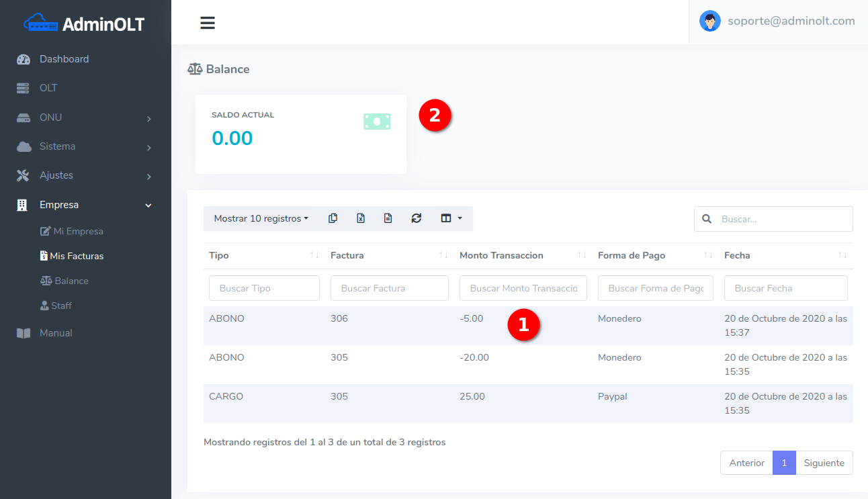The width and height of the screenshot is (868, 499).
Task: Expand the Sistema sidebar menu
Action: (85, 146)
